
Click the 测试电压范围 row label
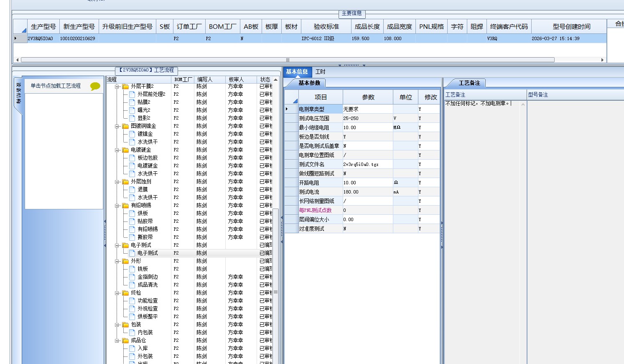click(x=320, y=118)
